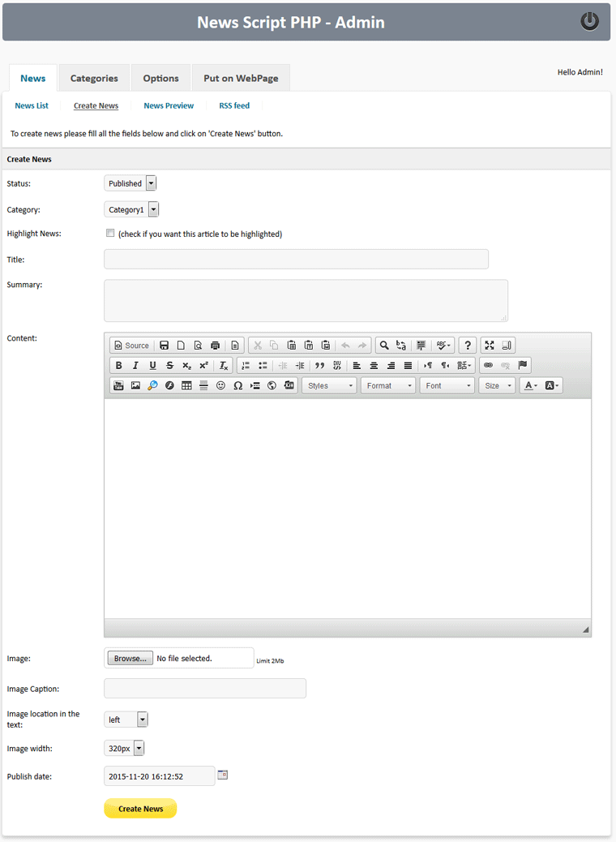Image resolution: width=616 pixels, height=842 pixels.
Task: Open the Size dropdown
Action: [498, 385]
